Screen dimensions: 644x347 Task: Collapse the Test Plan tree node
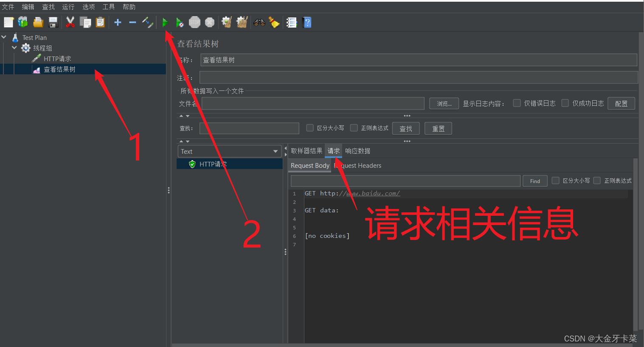4,37
